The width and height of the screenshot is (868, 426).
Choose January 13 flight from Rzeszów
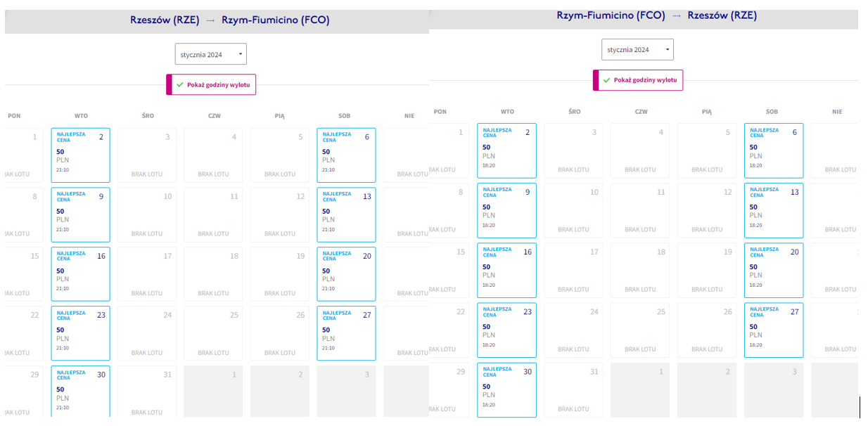pos(346,214)
